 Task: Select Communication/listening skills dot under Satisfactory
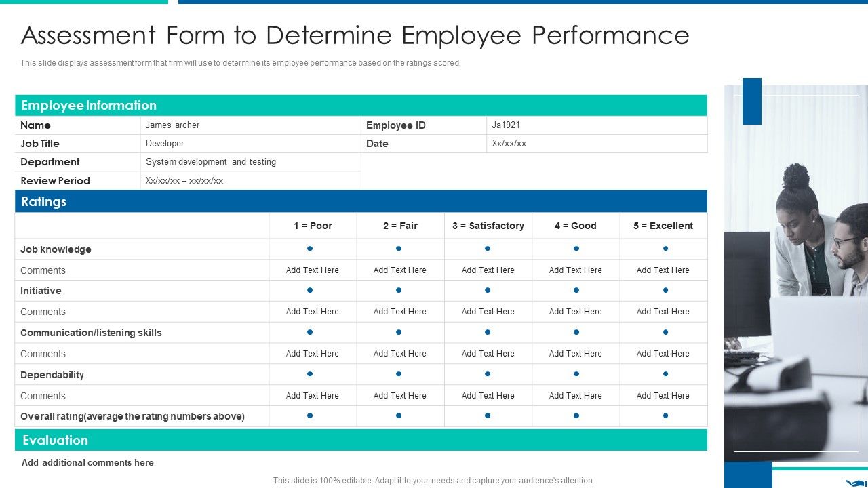[488, 332]
